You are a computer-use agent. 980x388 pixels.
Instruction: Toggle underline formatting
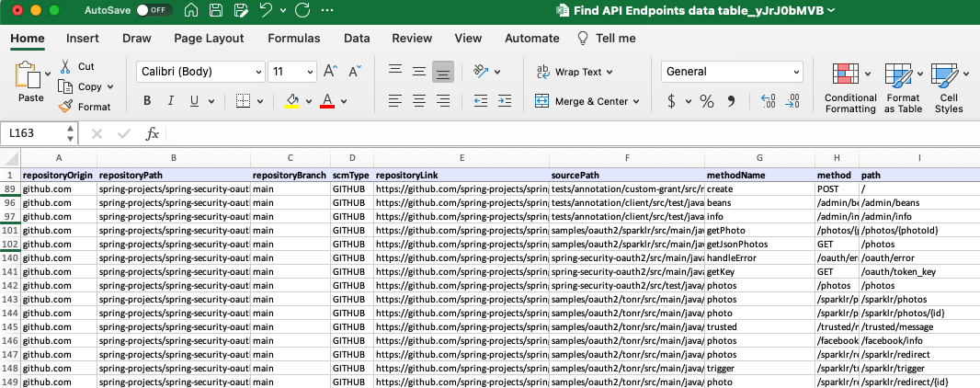pyautogui.click(x=194, y=100)
